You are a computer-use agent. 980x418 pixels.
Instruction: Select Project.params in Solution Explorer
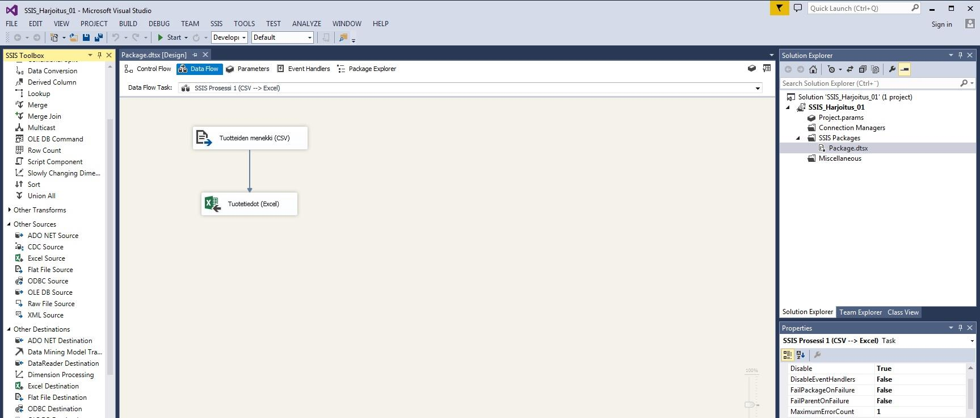pyautogui.click(x=841, y=118)
